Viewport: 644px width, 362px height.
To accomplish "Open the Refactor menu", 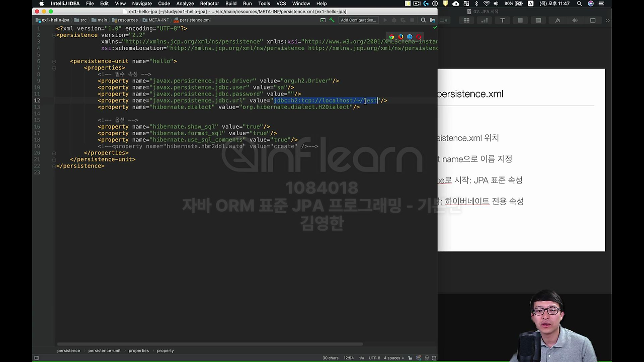I will [x=209, y=4].
